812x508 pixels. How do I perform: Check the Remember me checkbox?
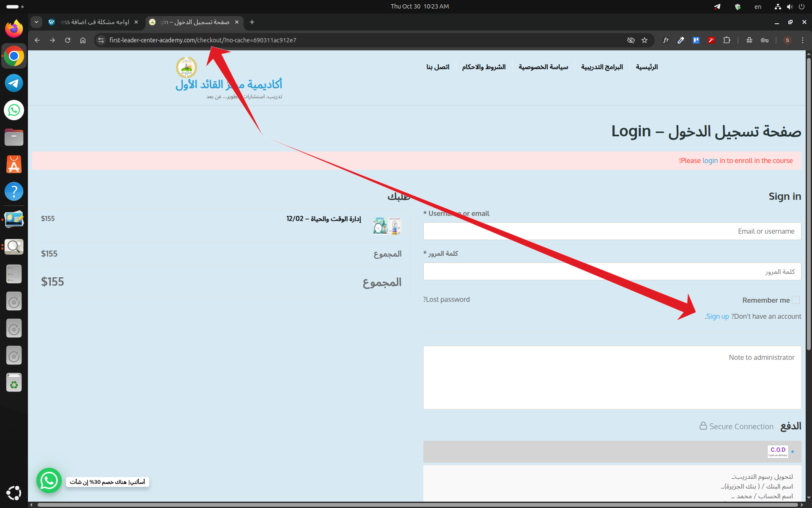click(x=796, y=300)
